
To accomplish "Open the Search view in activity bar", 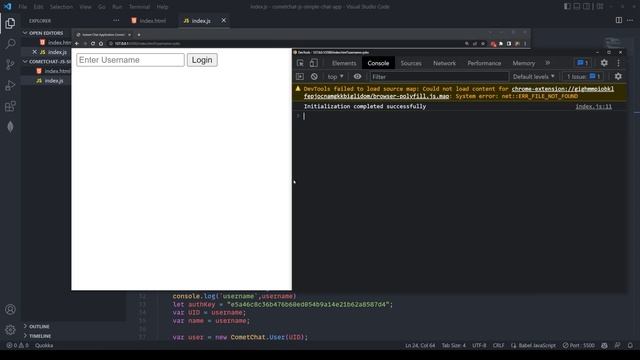I will (x=11, y=44).
